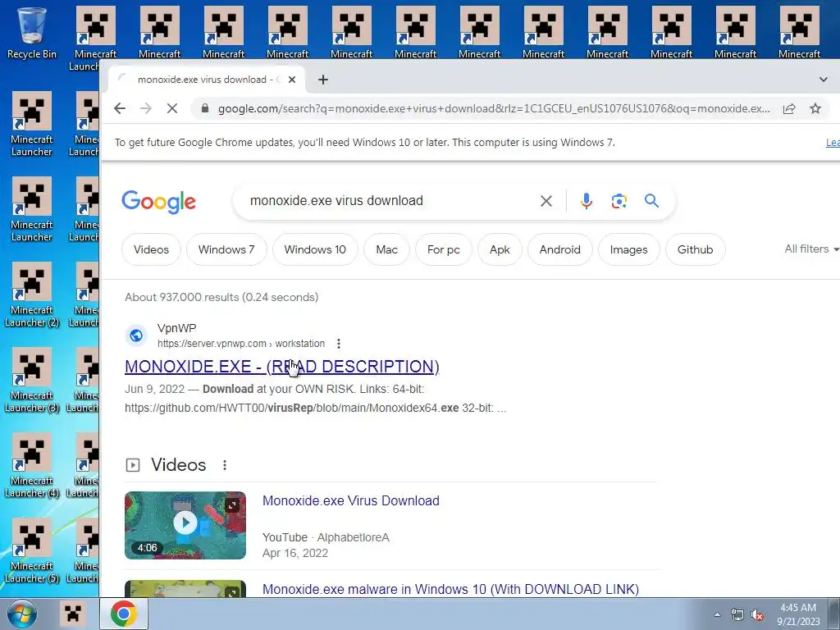Start a voice search with the microphone
The image size is (840, 630).
(586, 201)
